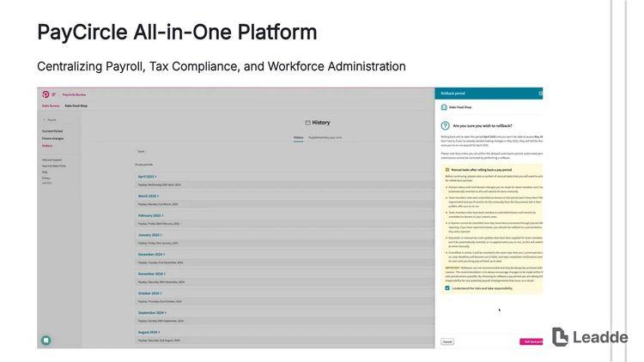644x362 pixels.
Task: Open Help and support link
Action: 52,160
